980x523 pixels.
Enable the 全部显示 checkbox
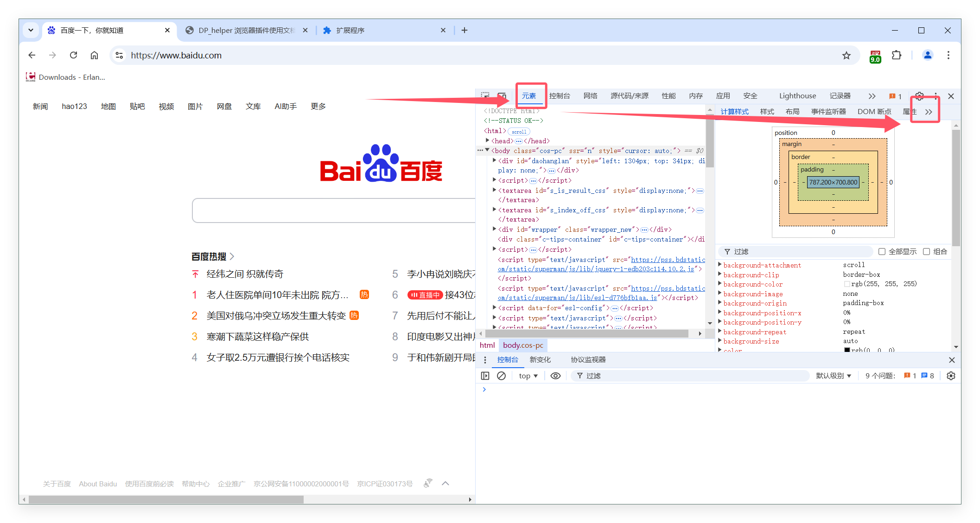coord(882,252)
